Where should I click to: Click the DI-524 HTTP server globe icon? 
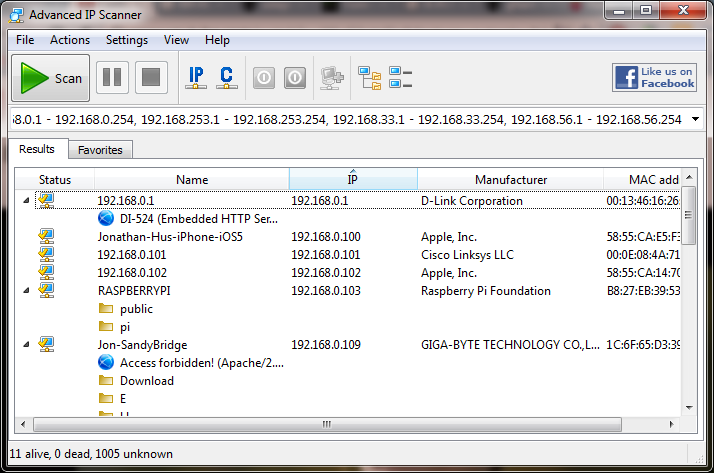106,218
